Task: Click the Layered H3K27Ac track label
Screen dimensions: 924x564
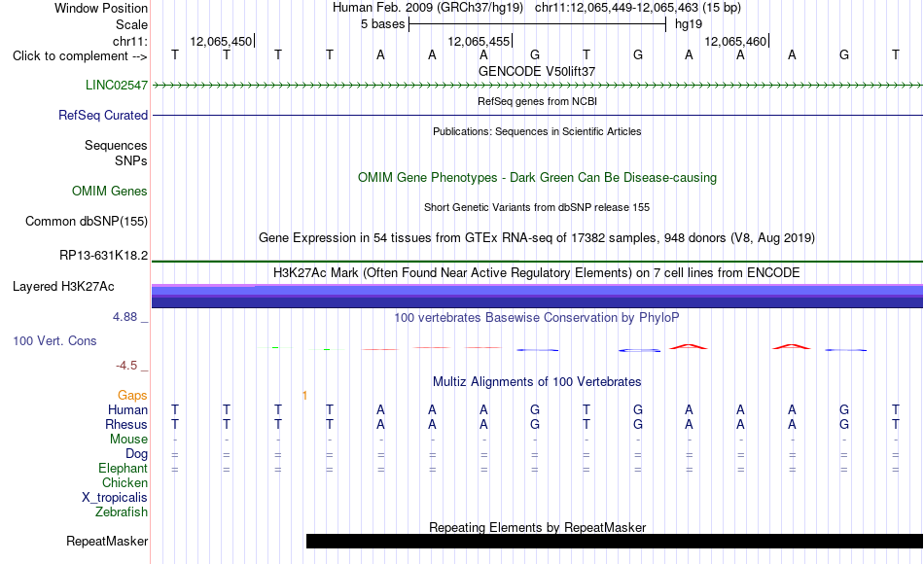Action: click(x=63, y=287)
